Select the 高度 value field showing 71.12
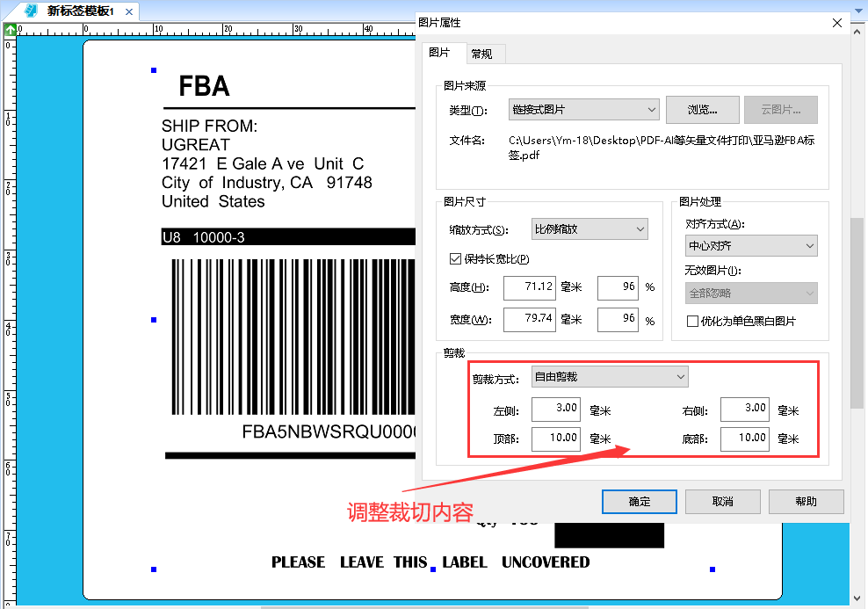Screen dimensions: 868x609 point(530,287)
